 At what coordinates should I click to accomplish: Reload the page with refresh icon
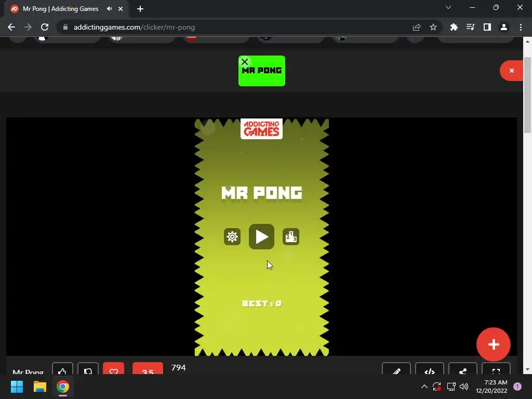(x=45, y=27)
